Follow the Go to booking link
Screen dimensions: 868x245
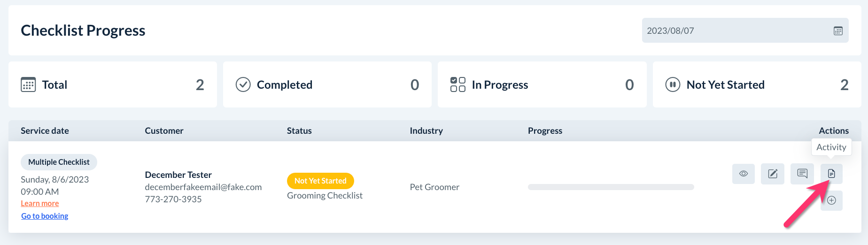click(x=45, y=216)
